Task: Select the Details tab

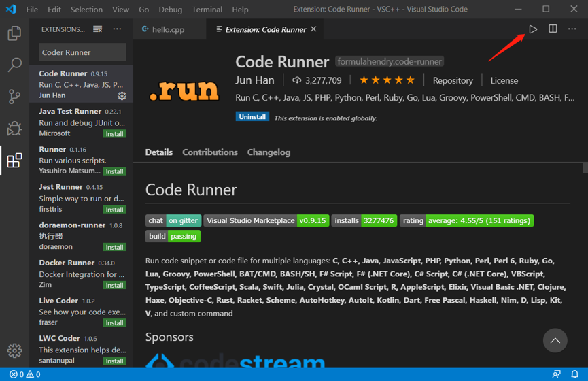Action: (159, 152)
